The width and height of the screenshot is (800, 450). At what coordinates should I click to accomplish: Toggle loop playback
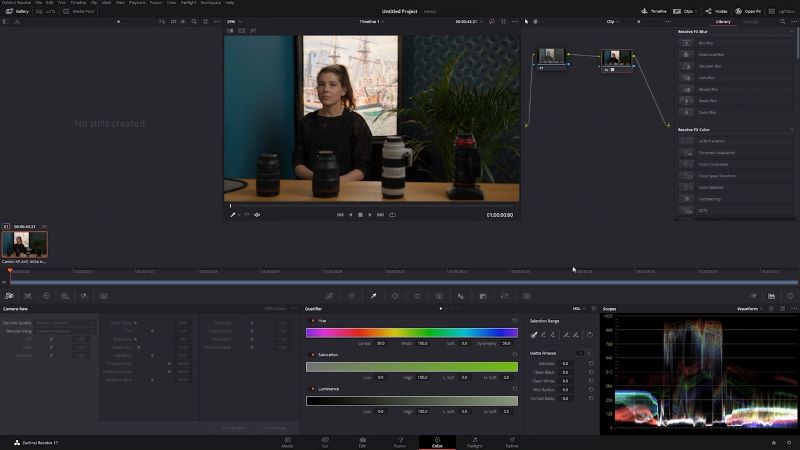392,215
